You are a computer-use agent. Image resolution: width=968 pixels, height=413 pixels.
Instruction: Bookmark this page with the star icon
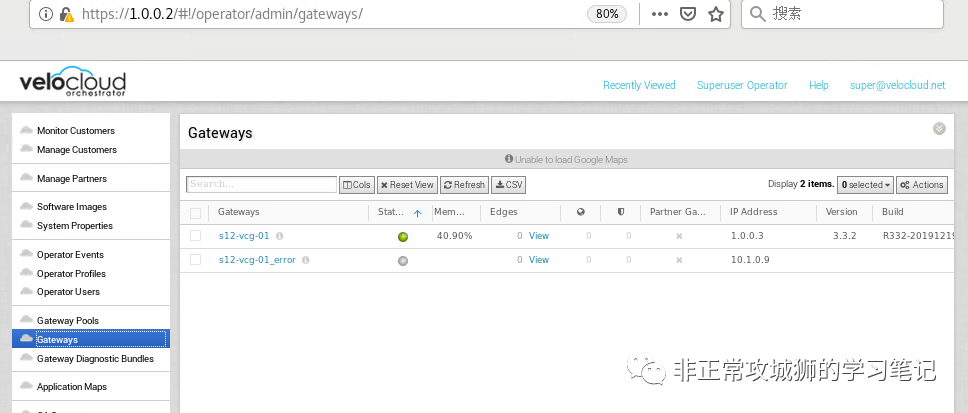[x=716, y=14]
